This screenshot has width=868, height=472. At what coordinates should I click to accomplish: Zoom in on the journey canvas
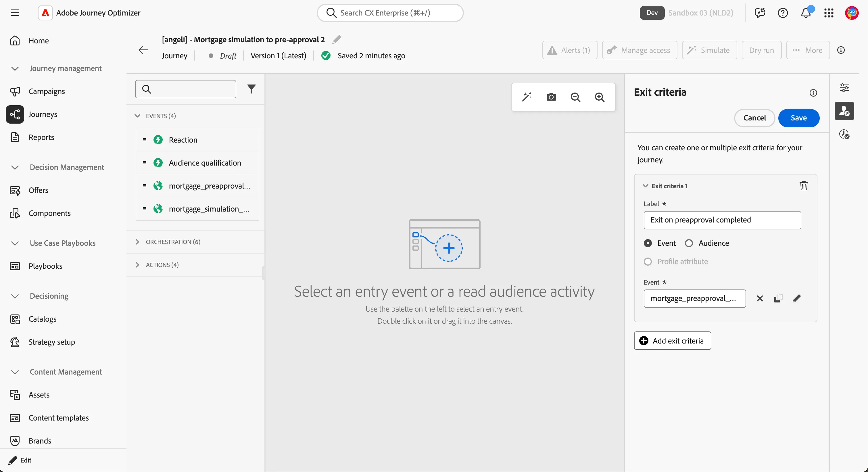(600, 97)
